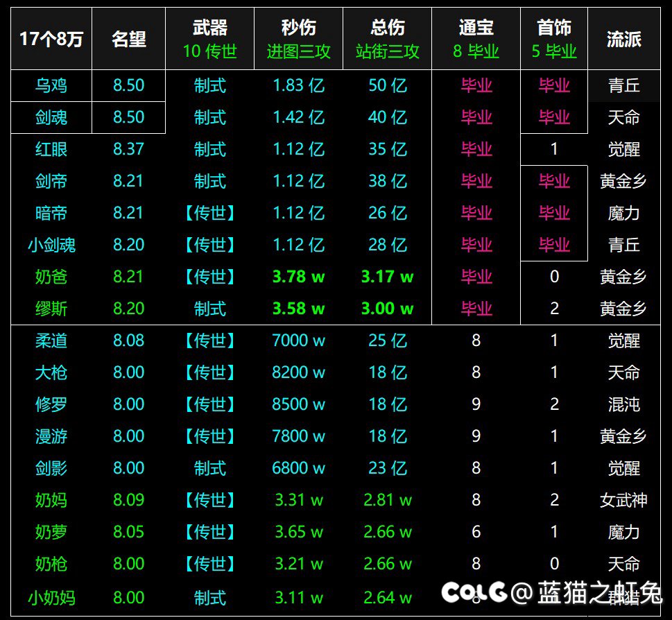The height and width of the screenshot is (620, 672).
Task: Click the 流派 column header
Action: (623, 38)
